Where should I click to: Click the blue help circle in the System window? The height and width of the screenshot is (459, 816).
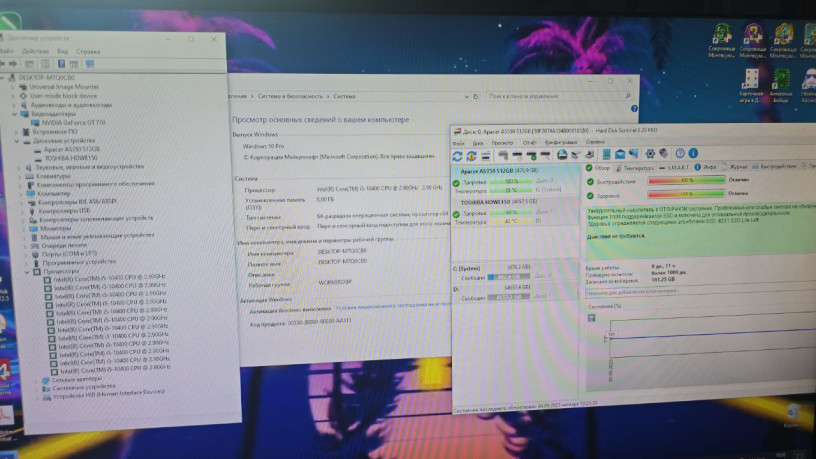pos(634,108)
